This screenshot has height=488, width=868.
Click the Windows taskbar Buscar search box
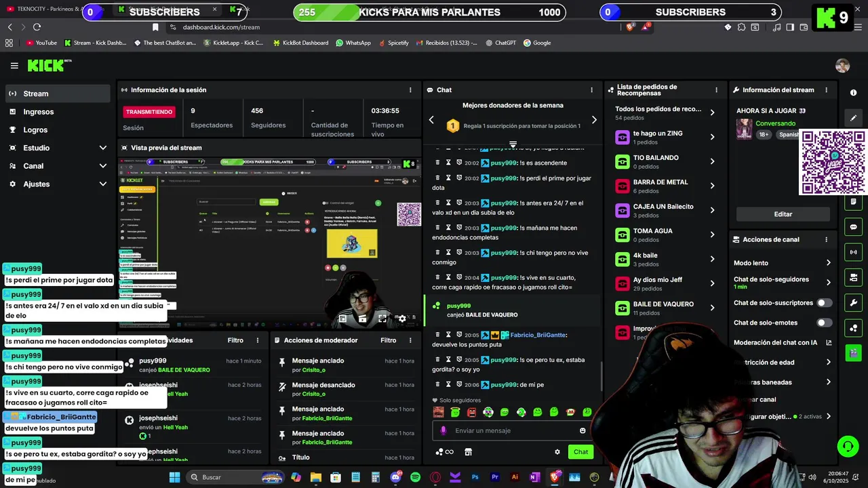tap(234, 477)
